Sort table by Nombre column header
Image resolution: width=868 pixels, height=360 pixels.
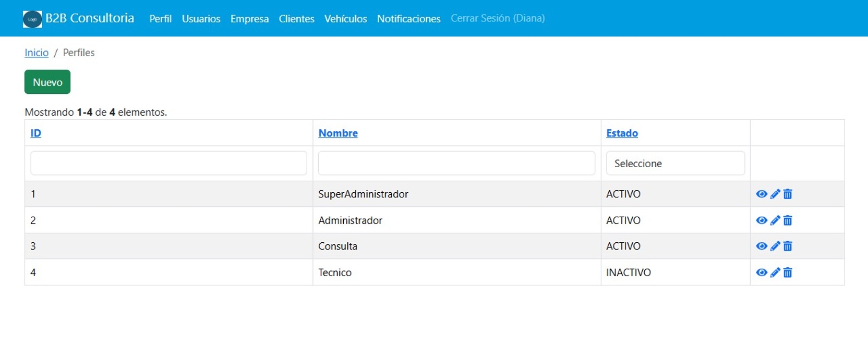[x=338, y=133]
